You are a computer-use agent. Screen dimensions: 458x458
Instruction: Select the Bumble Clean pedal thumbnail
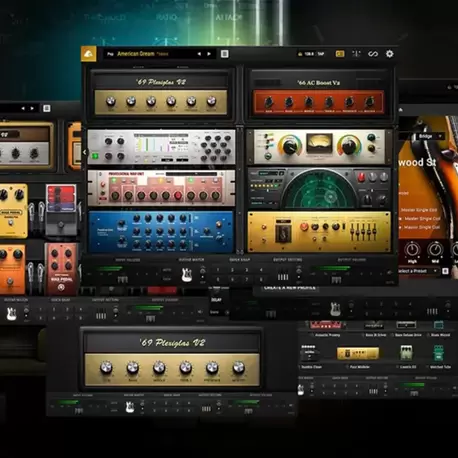point(309,353)
